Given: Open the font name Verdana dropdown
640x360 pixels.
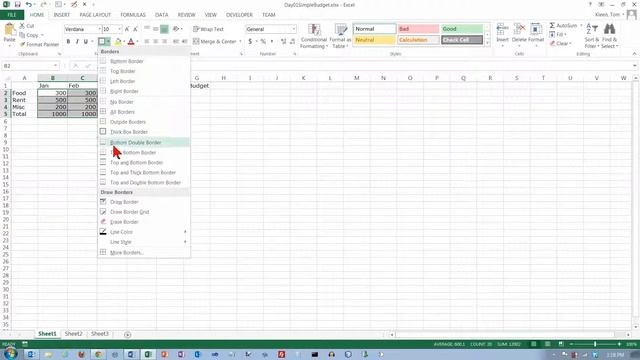Looking at the screenshot, I should tap(99, 29).
